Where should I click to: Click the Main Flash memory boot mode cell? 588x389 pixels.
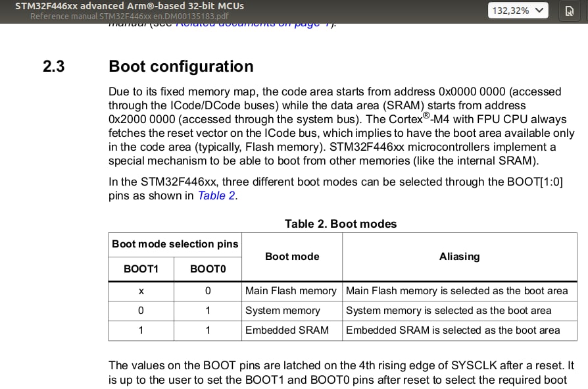pyautogui.click(x=291, y=291)
